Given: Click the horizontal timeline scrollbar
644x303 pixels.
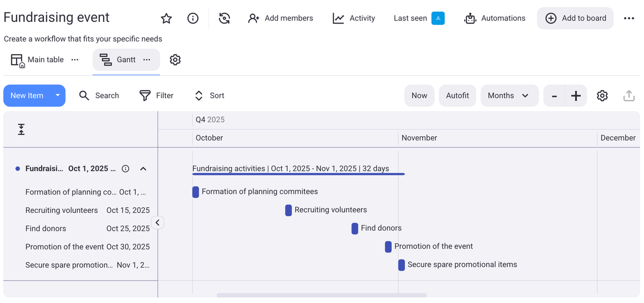Looking at the screenshot, I should point(321,295).
